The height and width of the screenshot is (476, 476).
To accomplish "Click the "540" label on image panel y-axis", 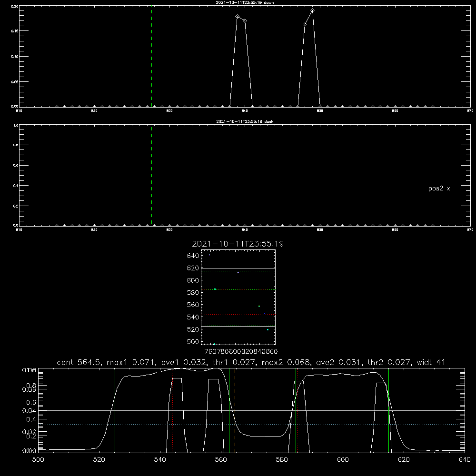I will (193, 317).
